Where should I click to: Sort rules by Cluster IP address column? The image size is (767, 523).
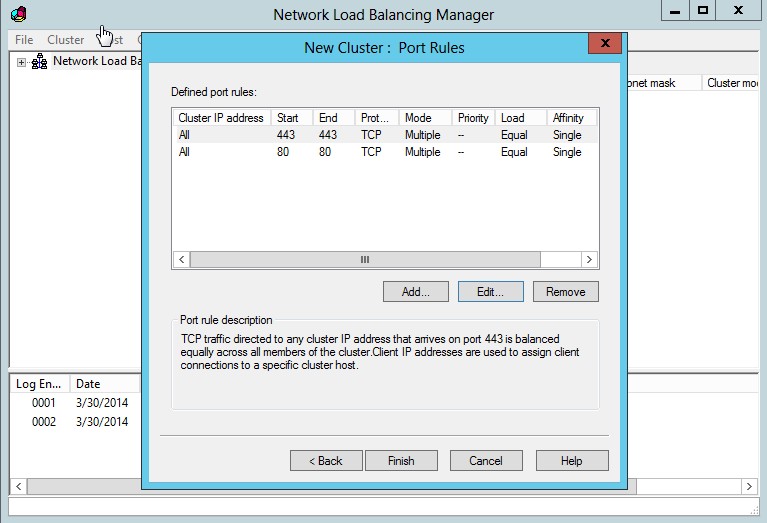(x=221, y=118)
